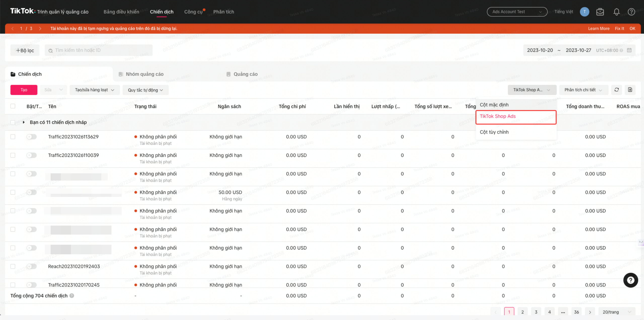
Task: Select all campaigns header checkbox
Action: 13,106
